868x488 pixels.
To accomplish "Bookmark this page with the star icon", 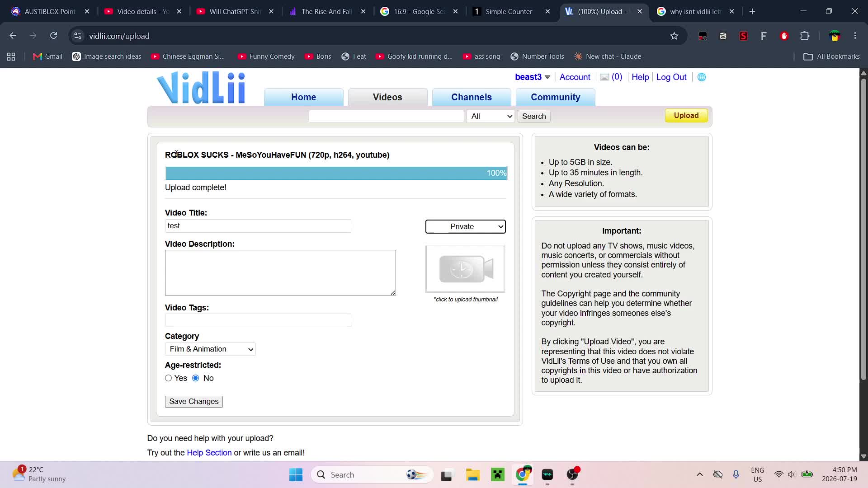I will tap(674, 36).
